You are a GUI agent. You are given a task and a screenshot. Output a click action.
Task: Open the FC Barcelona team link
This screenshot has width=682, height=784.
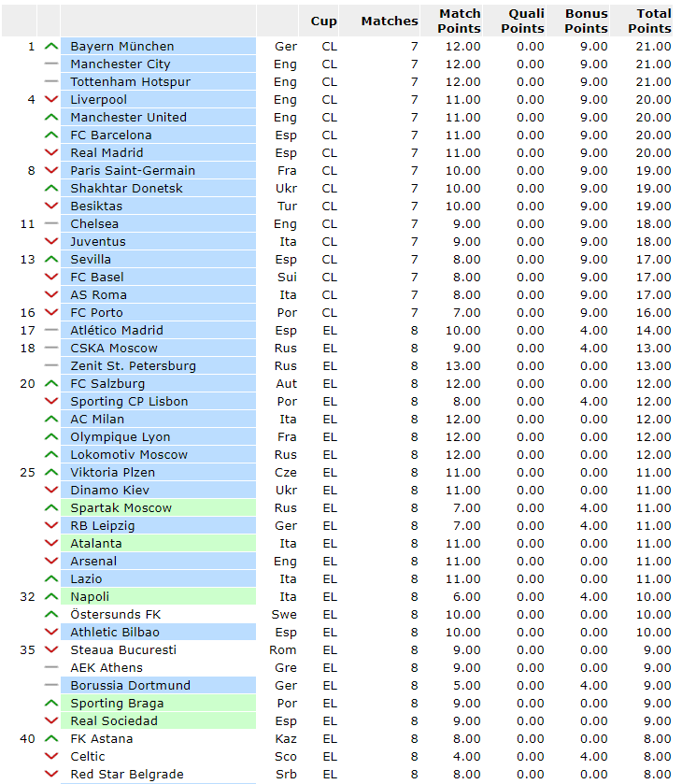[x=110, y=135]
